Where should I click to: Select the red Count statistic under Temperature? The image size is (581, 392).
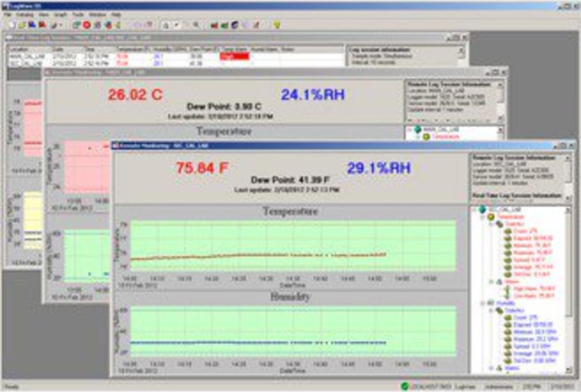[525, 231]
